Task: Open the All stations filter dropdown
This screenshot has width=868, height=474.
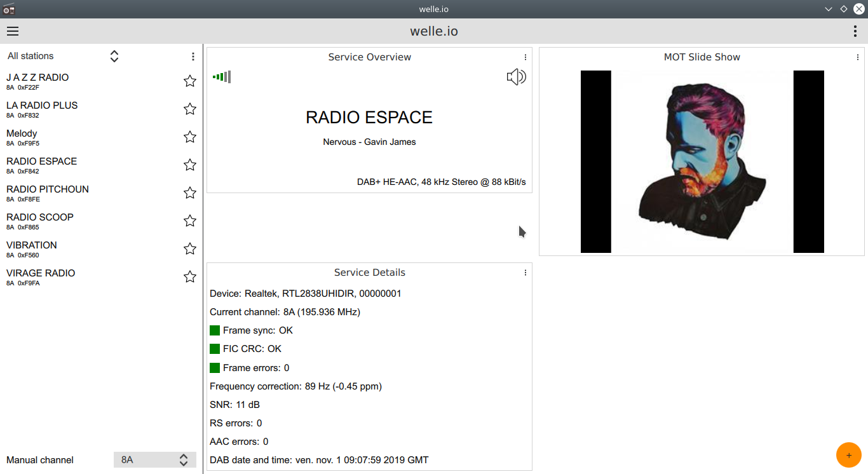Action: coord(64,56)
